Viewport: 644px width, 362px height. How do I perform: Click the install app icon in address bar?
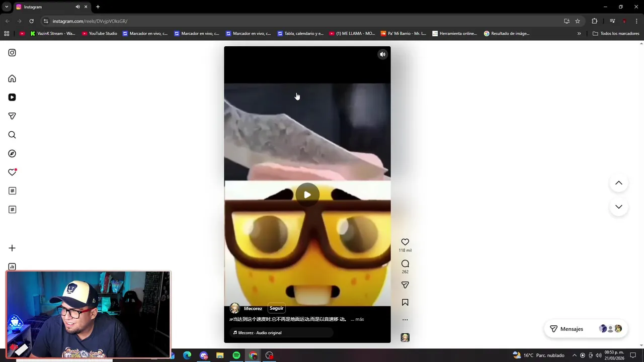[x=567, y=21]
